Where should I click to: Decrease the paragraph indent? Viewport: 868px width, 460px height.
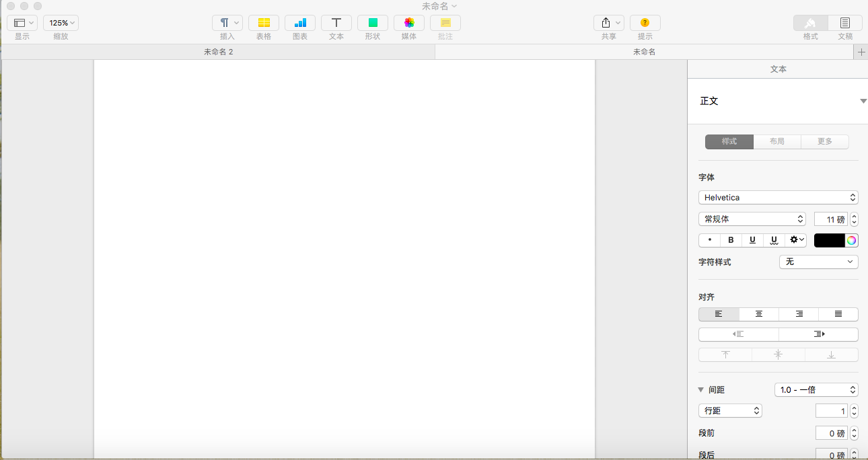click(x=739, y=334)
